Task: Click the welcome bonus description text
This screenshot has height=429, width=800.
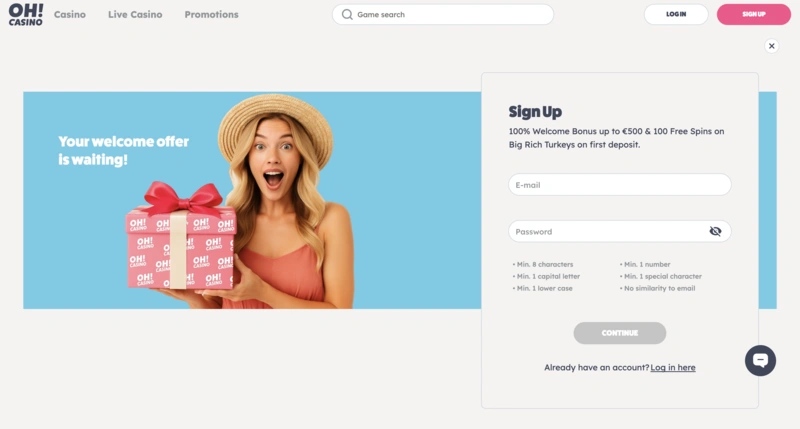Action: point(616,138)
